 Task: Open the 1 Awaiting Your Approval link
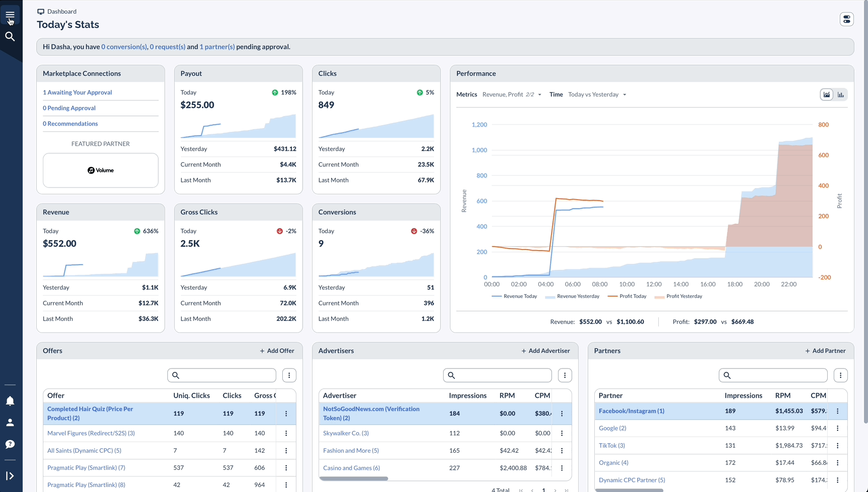(x=77, y=92)
